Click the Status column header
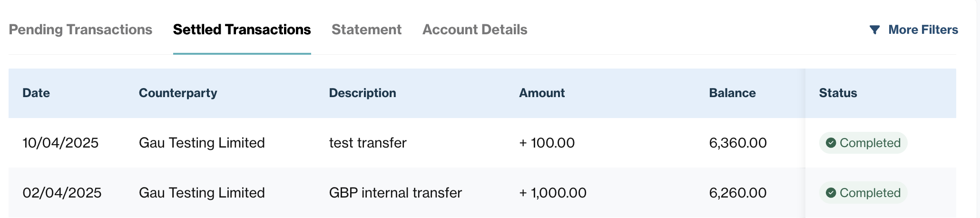The width and height of the screenshot is (980, 218). (838, 93)
